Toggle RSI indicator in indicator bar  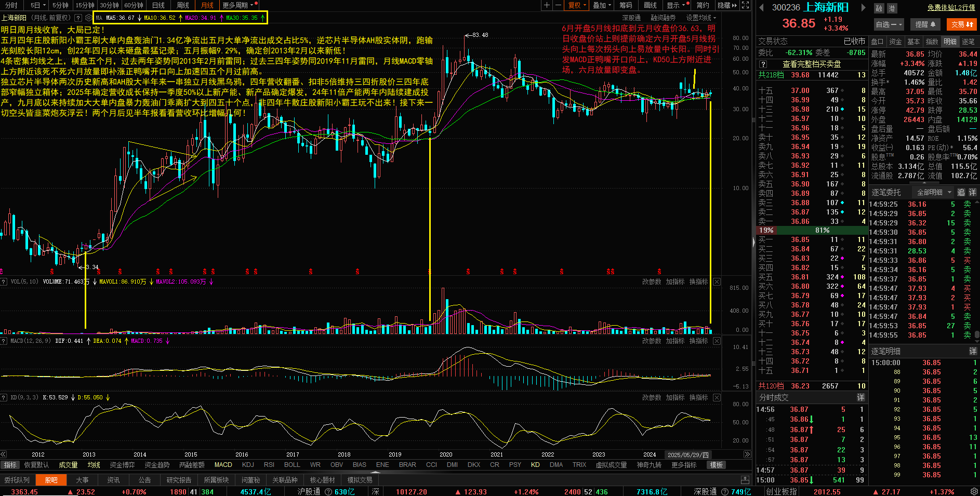click(269, 465)
